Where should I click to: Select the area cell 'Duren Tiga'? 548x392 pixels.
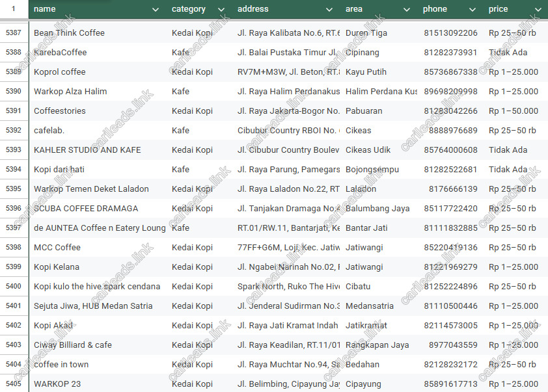(380, 33)
